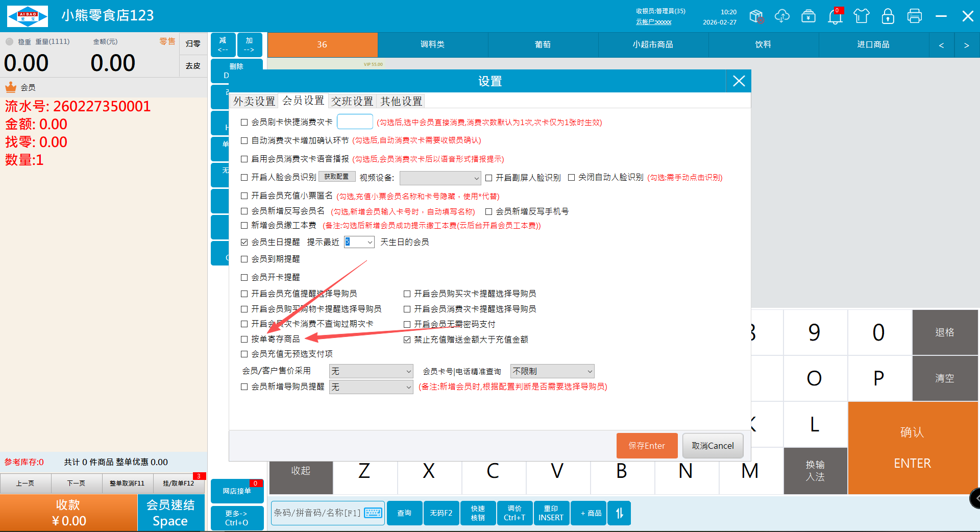Viewport: 980px width, 532px height.
Task: Enable the 按单寄存商品 checkbox
Action: click(x=244, y=339)
